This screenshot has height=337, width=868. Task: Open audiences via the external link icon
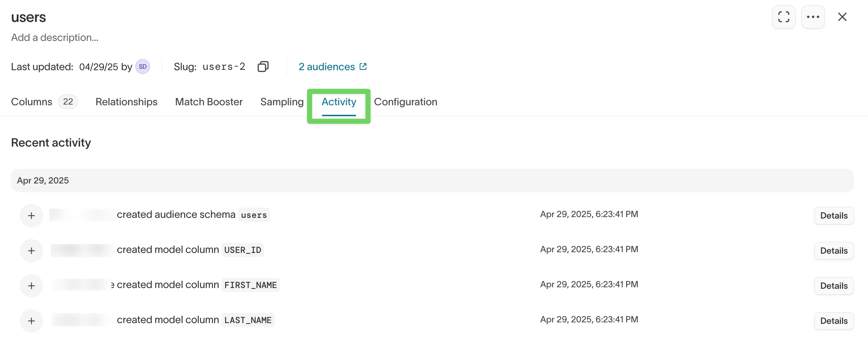click(363, 66)
